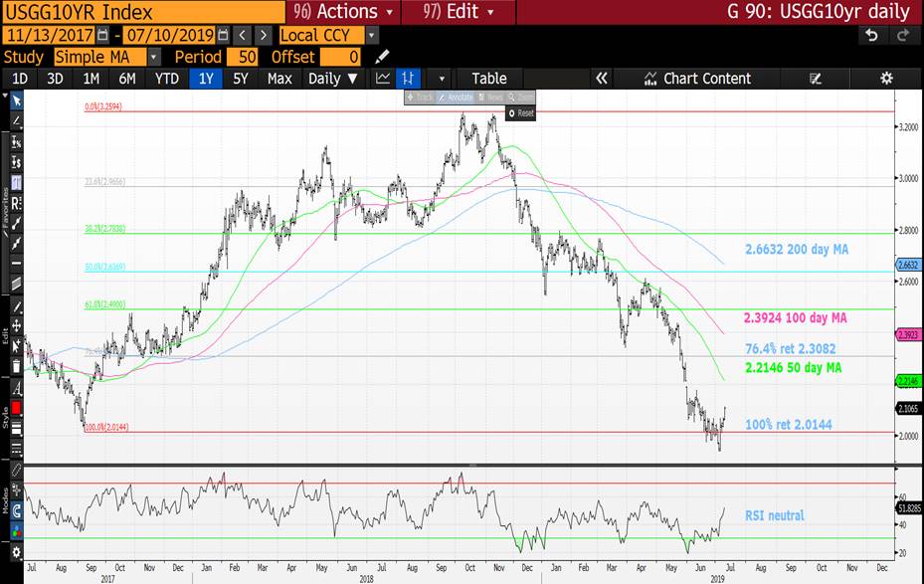Screen dimensions: 924x584
Task: Open the Edit menu
Action: coord(459,11)
